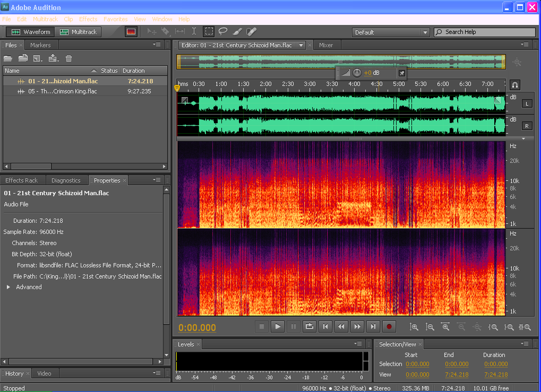Click the Fast Forward button
Viewport: 541px width, 392px height.
point(357,327)
